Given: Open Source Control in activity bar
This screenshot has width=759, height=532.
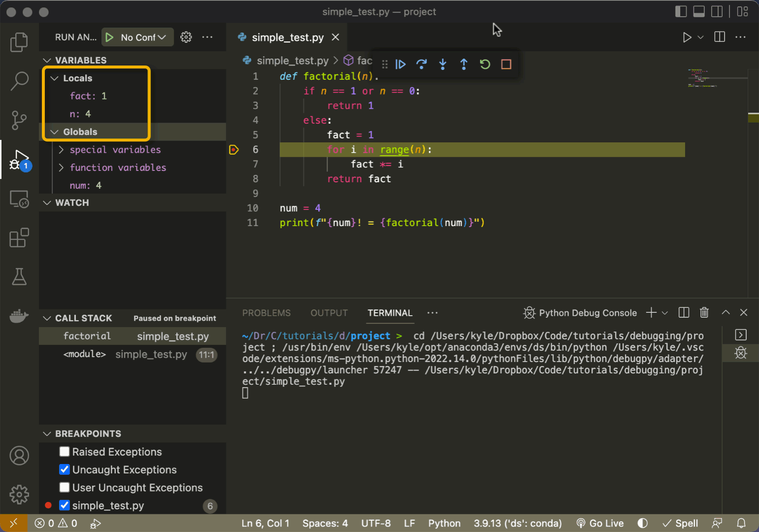Looking at the screenshot, I should [19, 120].
